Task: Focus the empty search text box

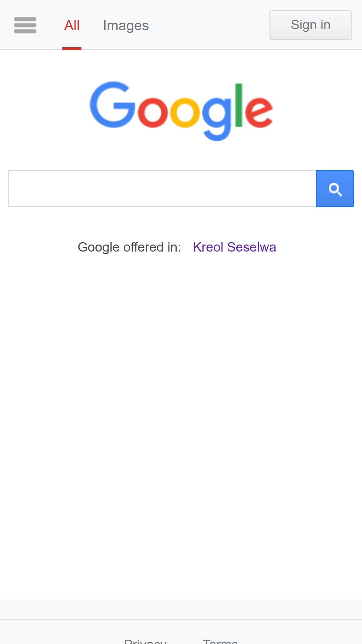Action: pos(162,189)
